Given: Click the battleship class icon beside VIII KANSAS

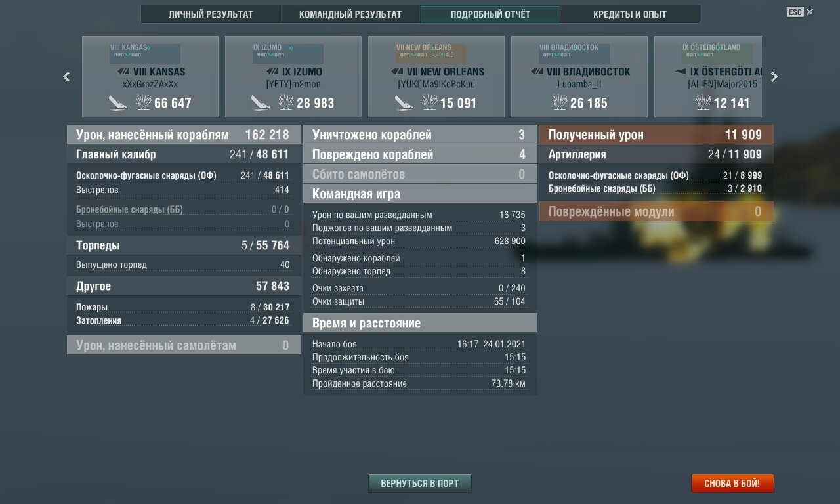Looking at the screenshot, I should pyautogui.click(x=123, y=72).
